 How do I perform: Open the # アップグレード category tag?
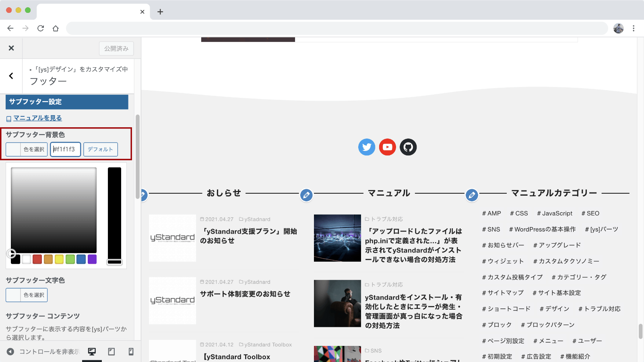click(557, 245)
